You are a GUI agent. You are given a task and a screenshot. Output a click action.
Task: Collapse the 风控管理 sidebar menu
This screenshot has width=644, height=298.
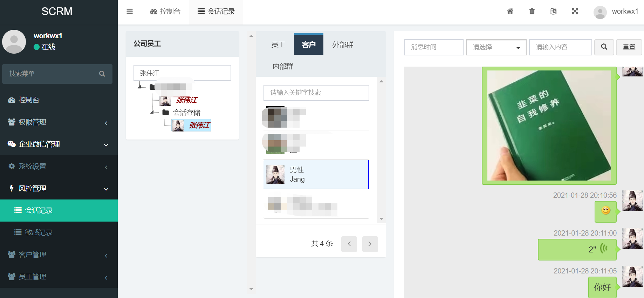coord(59,188)
